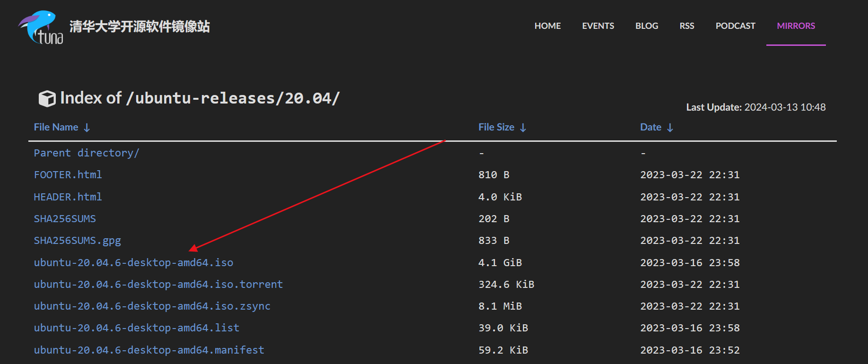Screen dimensions: 868x364
Task: Click the Last Update 2024-03-13 10:48 text
Action: 756,107
